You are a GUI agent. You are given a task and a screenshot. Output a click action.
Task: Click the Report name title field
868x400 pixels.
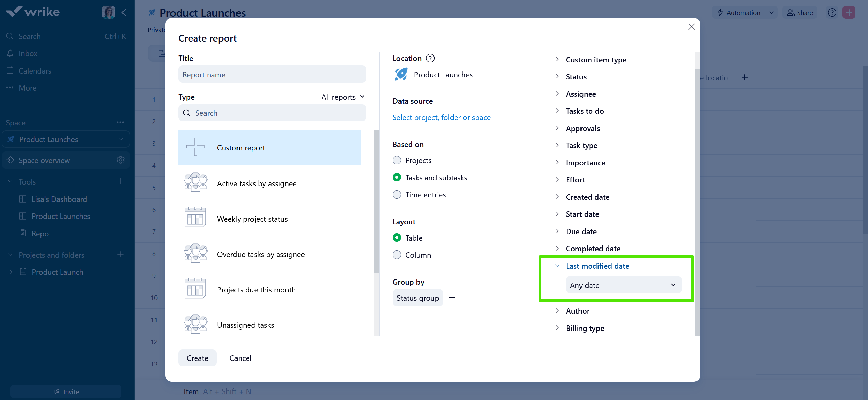click(272, 75)
